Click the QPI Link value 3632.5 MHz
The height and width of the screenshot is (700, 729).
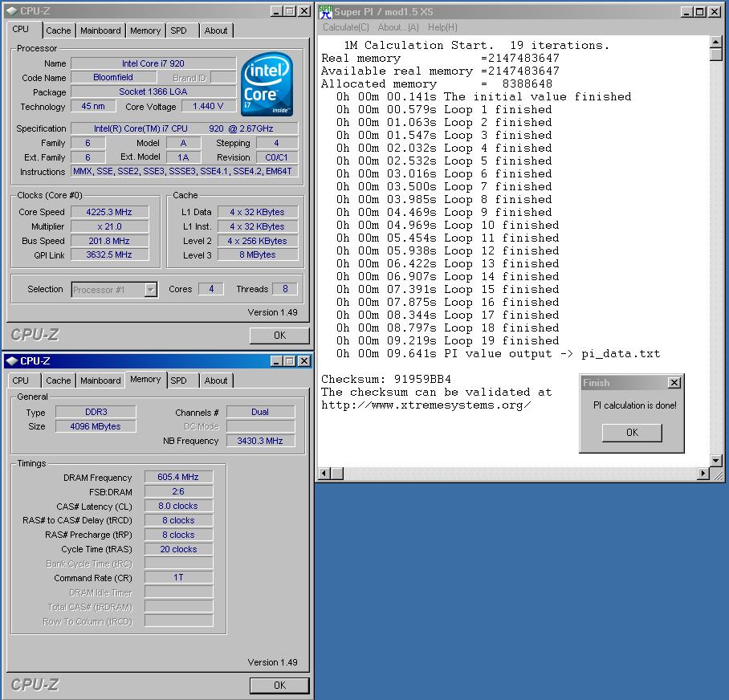109,254
